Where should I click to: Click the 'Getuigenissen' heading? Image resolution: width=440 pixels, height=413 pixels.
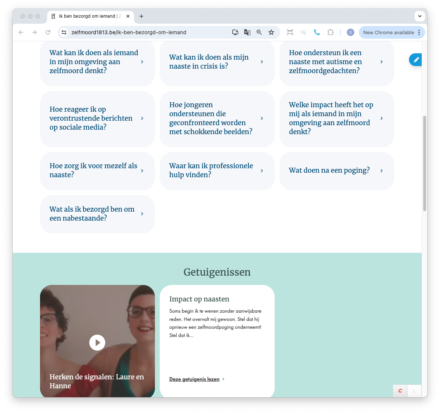tap(217, 272)
